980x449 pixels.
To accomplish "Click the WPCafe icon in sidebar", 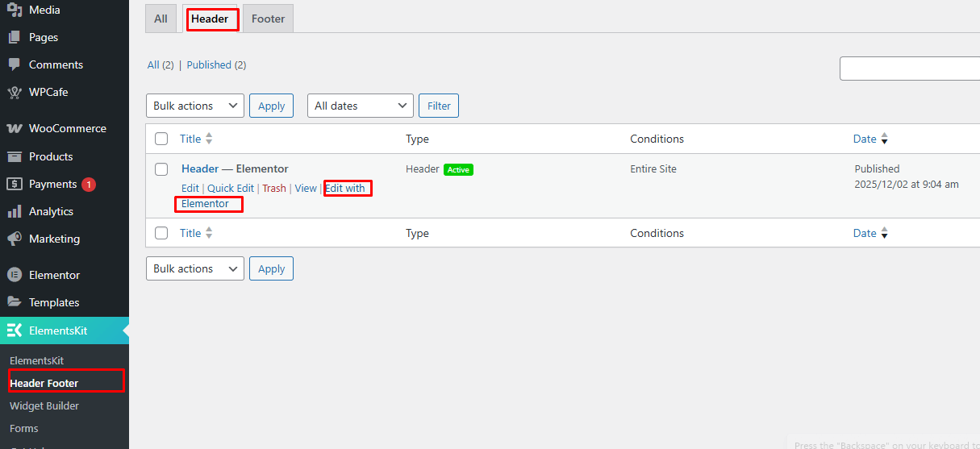I will pos(14,92).
